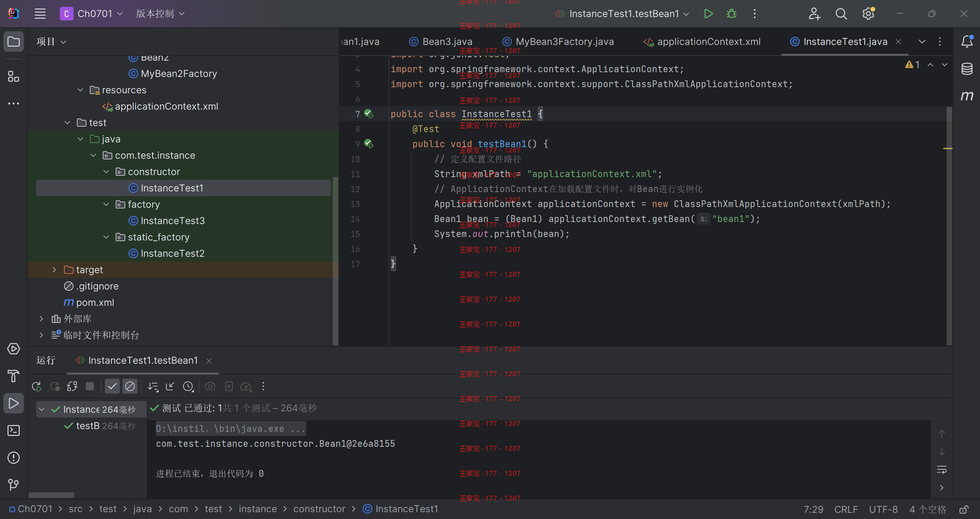
Task: Open editor tab options menu
Action: point(940,42)
